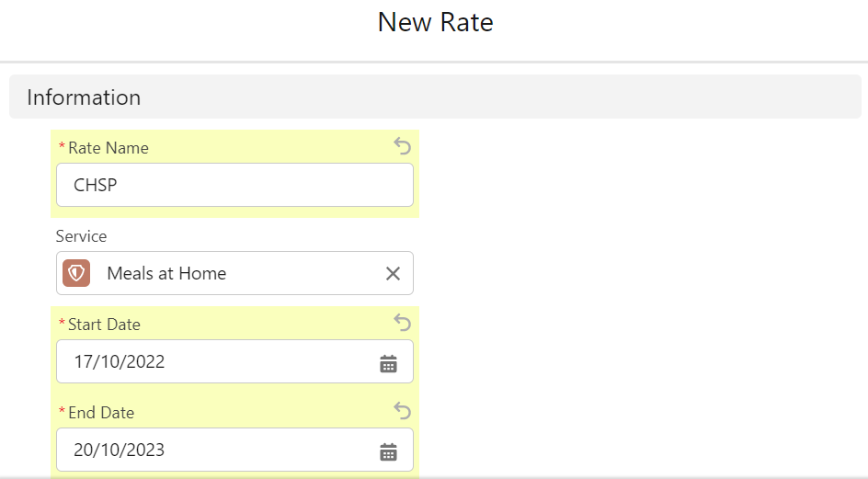The width and height of the screenshot is (868, 479).
Task: Click the Rate Name field label
Action: 108,148
